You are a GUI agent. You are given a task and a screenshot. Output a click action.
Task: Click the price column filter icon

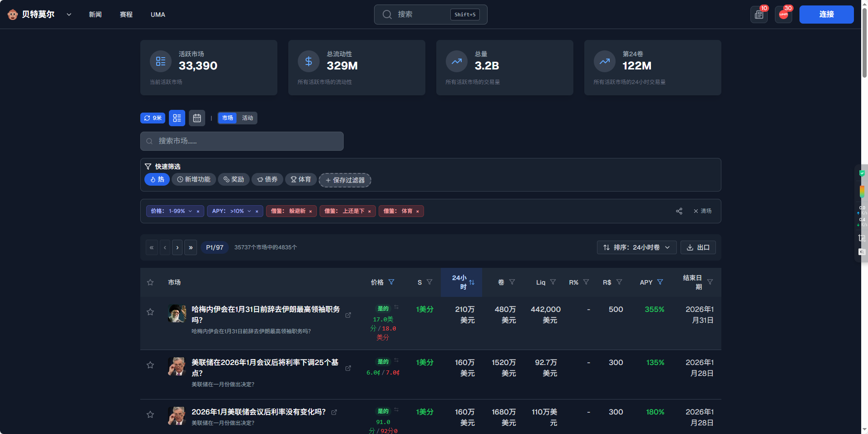point(391,282)
